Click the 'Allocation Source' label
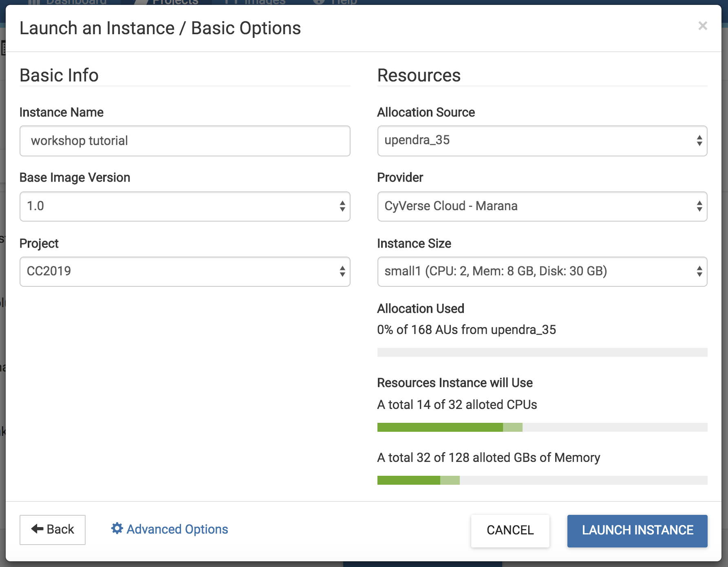Screen dimensions: 728x567 pyautogui.click(x=426, y=112)
